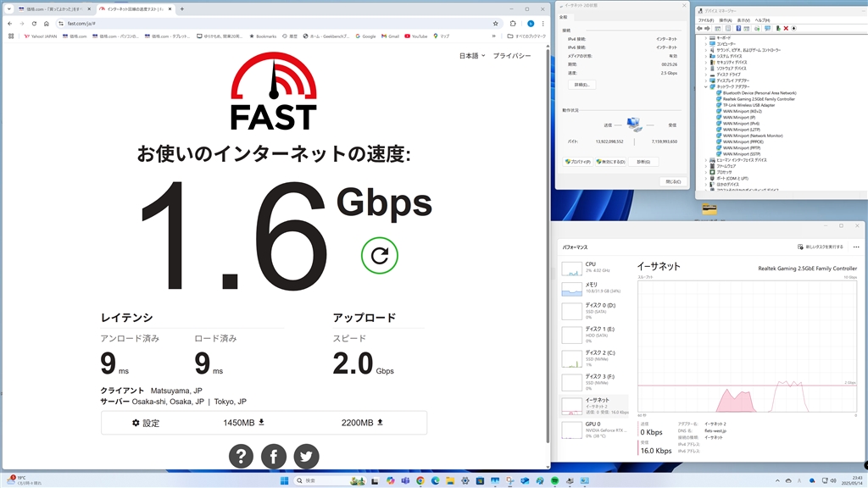
Task: Open new tab with plus button
Action: click(181, 8)
